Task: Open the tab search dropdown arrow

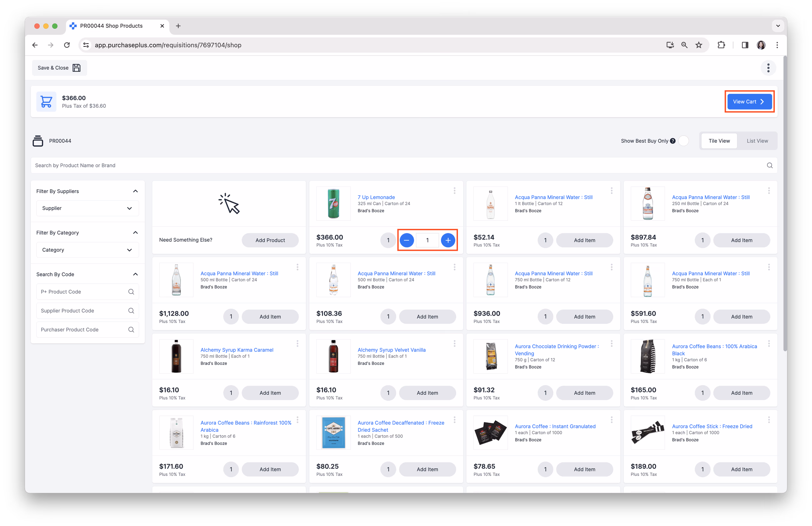Action: 778,26
